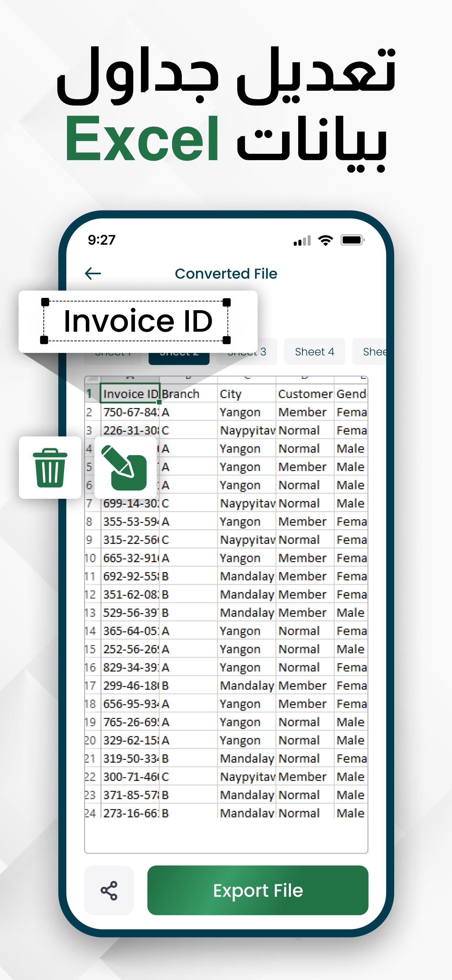Select cell 355-53-59 in row 8
The width and height of the screenshot is (452, 980).
click(130, 521)
